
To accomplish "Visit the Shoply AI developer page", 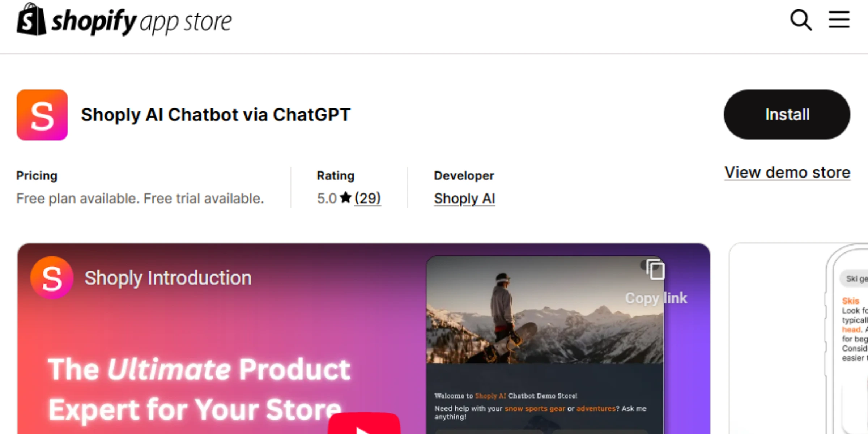I will pyautogui.click(x=464, y=199).
